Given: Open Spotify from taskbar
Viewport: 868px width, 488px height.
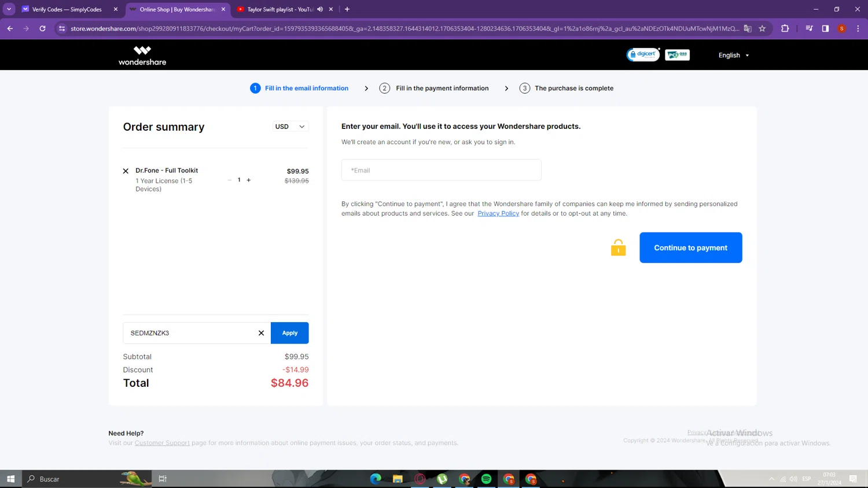Looking at the screenshot, I should tap(487, 479).
